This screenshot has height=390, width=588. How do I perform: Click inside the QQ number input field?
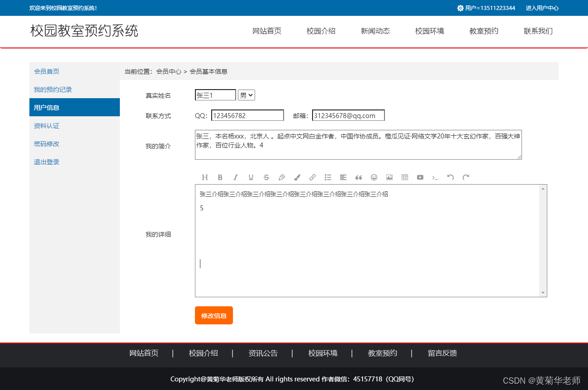[247, 115]
